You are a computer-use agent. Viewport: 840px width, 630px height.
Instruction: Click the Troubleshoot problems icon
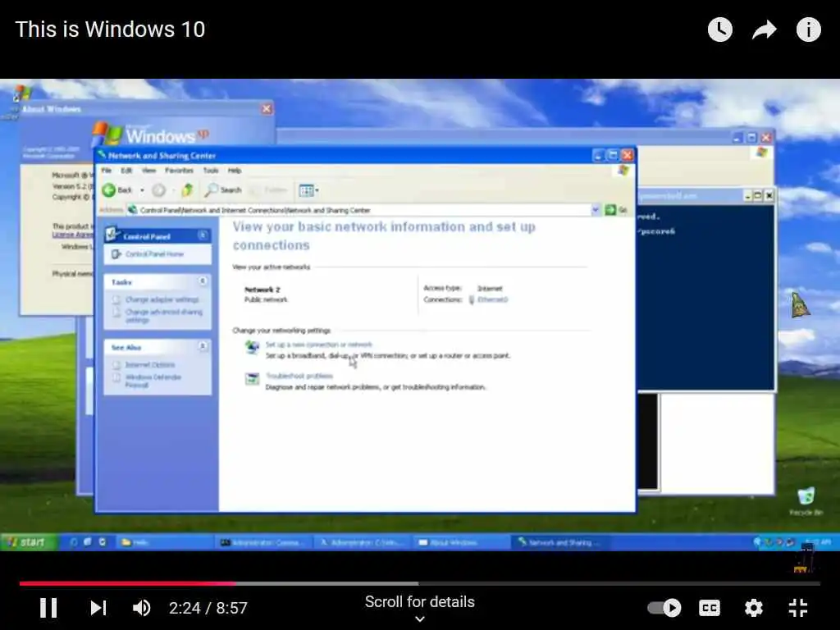pyautogui.click(x=252, y=379)
